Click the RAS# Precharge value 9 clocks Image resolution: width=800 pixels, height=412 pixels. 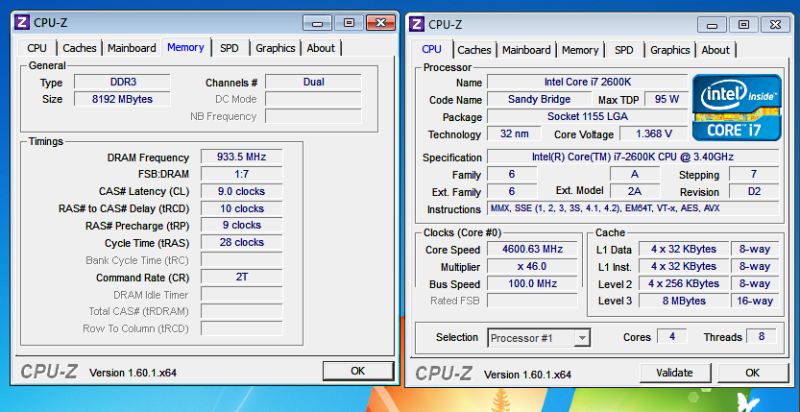[x=241, y=225]
